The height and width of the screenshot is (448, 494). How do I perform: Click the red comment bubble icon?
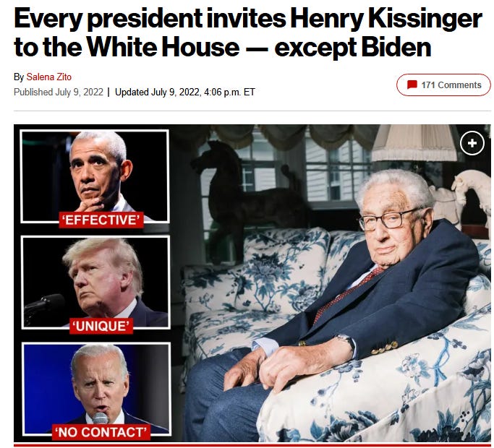[x=412, y=85]
